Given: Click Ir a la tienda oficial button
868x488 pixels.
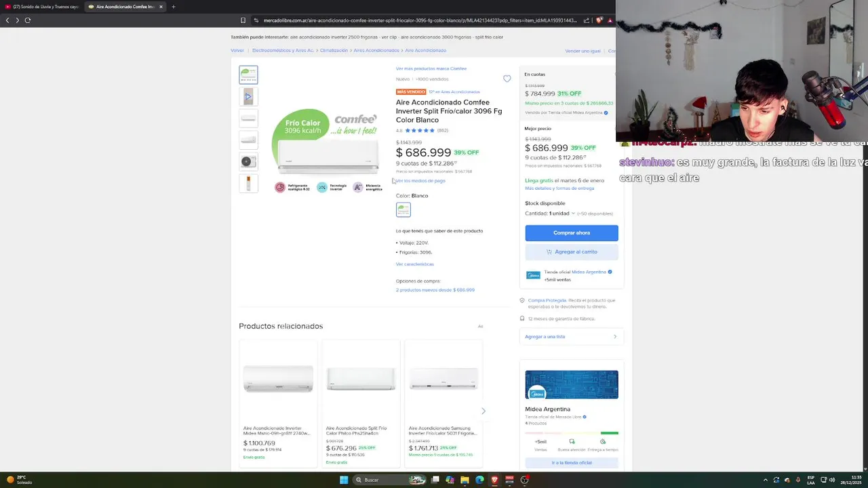Looking at the screenshot, I should pos(572,463).
